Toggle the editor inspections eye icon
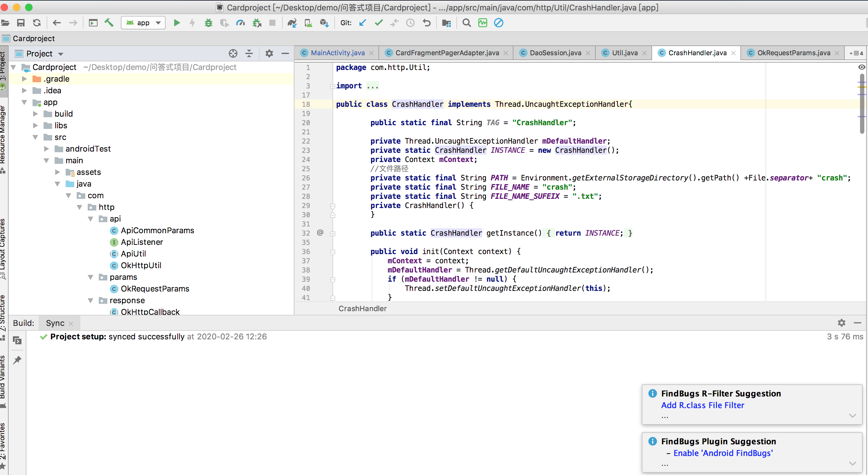 (862, 67)
